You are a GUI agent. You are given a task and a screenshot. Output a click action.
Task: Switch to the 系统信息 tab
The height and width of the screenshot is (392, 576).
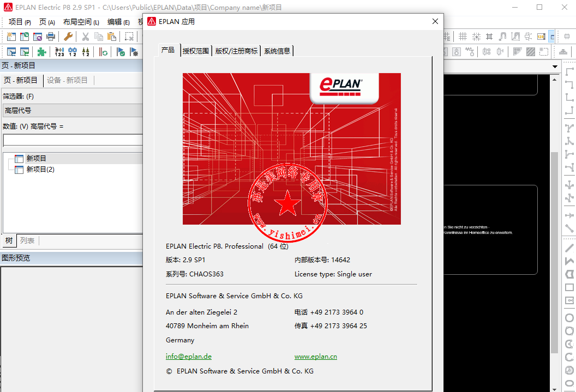point(277,51)
